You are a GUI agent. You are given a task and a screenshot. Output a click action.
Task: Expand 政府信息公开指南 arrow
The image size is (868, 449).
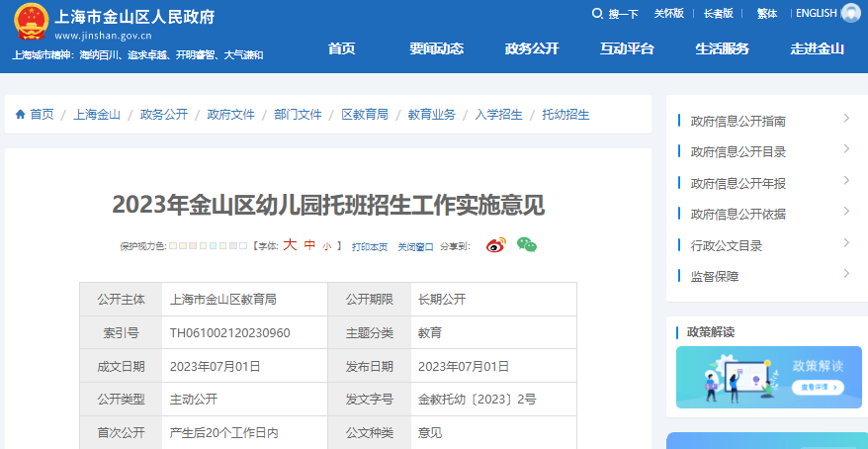(846, 120)
